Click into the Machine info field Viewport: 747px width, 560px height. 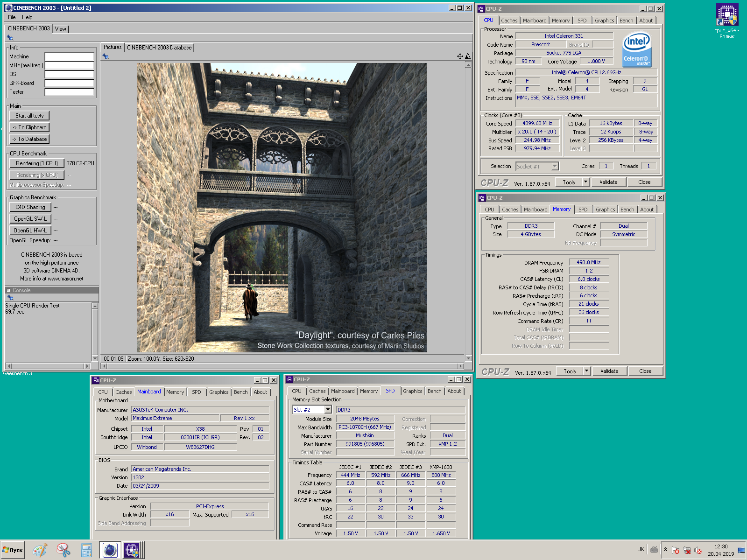[x=70, y=56]
